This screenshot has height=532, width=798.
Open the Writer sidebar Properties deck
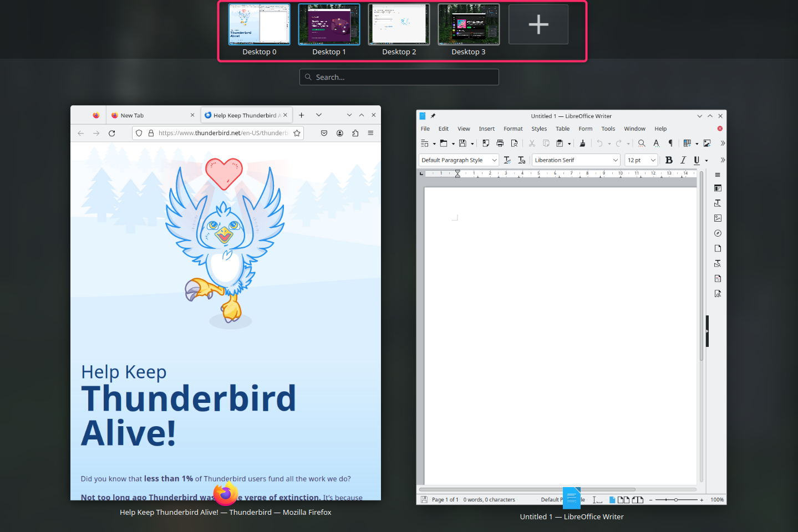[718, 188]
